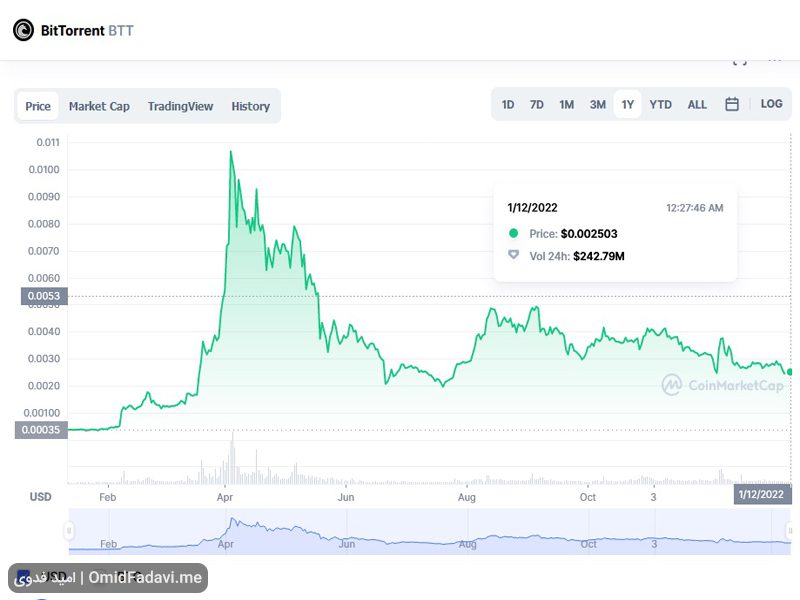
Task: Open the TradingView tab
Action: (180, 106)
